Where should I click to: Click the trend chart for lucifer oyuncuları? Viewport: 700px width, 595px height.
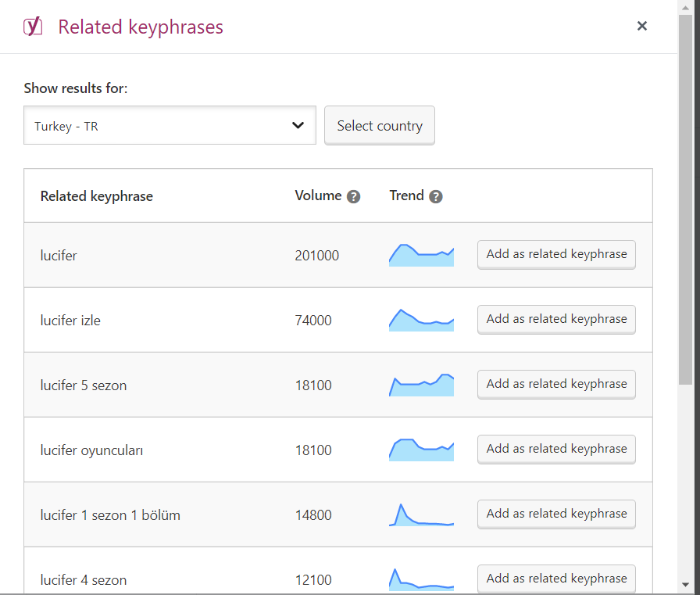point(421,450)
